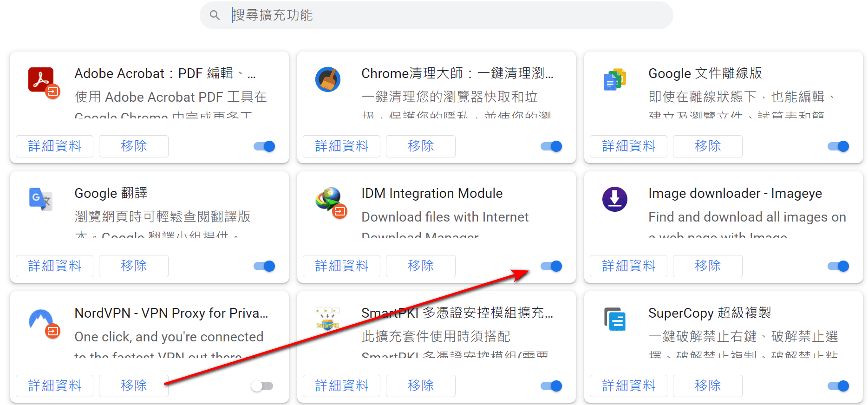The image size is (868, 405).
Task: Click the 'Chrome清理大師：一鍵清理瀏...' title
Action: click(x=457, y=73)
